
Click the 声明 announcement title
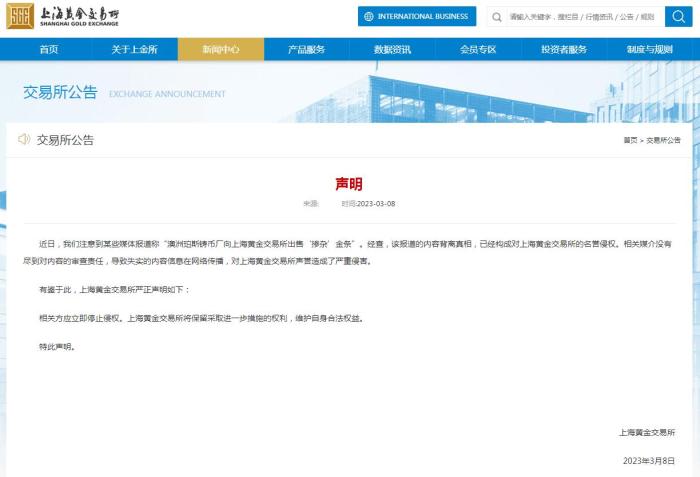349,184
